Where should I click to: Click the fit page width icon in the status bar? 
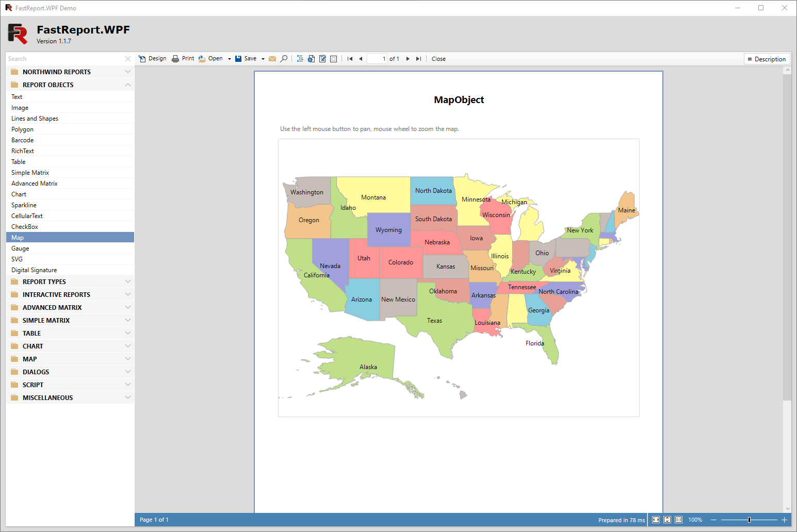pyautogui.click(x=656, y=520)
